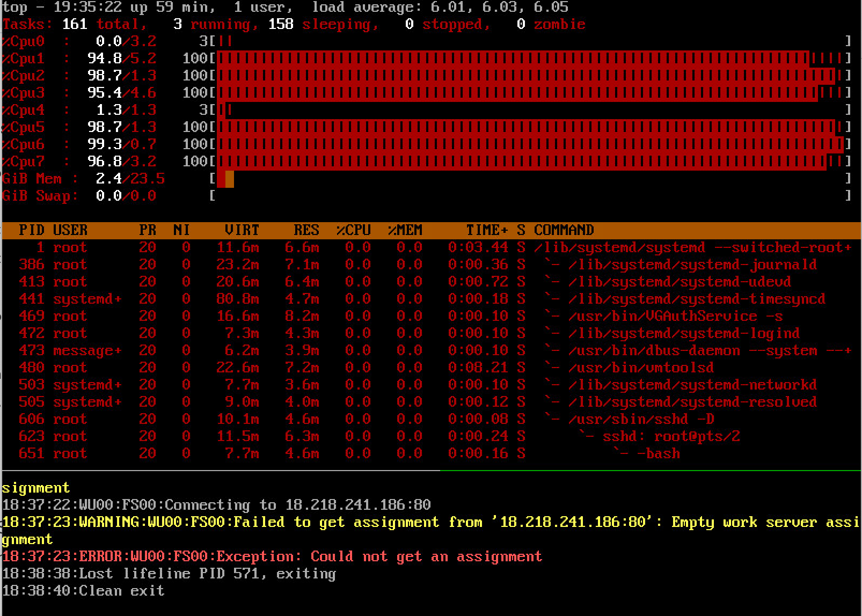Click the Lost lifeline PID 571 line
Screen dimensions: 862x616
pos(169,574)
